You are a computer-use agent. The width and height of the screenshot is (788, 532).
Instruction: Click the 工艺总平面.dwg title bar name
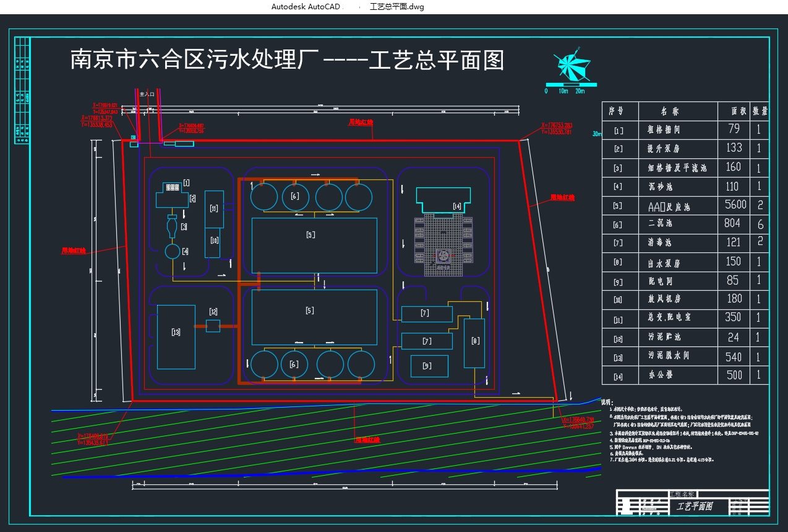point(396,7)
